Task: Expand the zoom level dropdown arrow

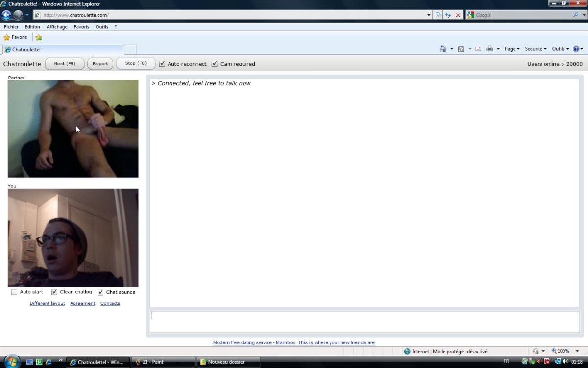Action: pyautogui.click(x=577, y=351)
